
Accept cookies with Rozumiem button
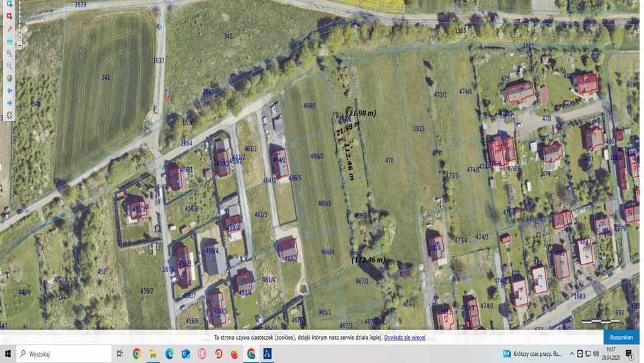(x=621, y=337)
